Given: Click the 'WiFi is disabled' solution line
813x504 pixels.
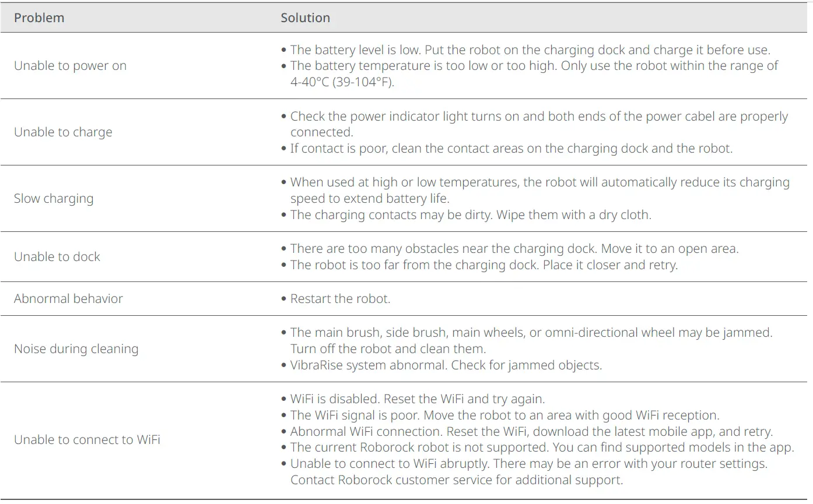Looking at the screenshot, I should [417, 399].
